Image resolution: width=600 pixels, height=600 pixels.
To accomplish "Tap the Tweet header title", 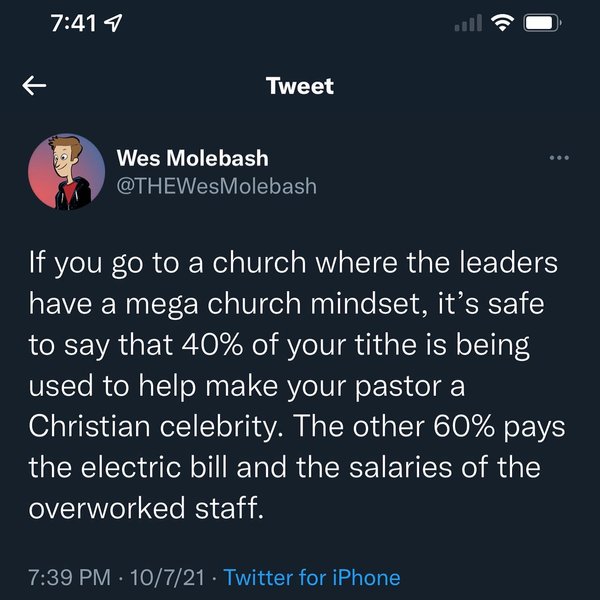I will [300, 86].
